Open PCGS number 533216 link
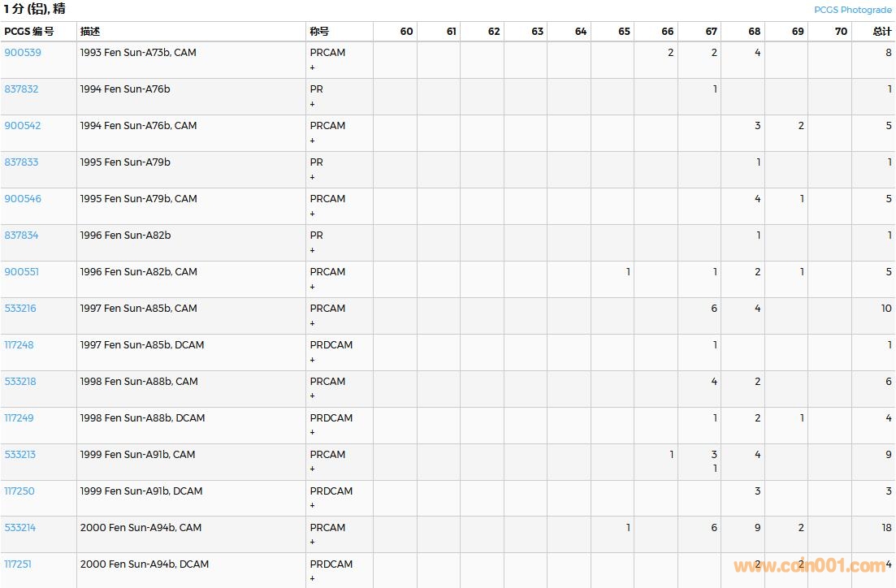This screenshot has height=588, width=896. click(20, 309)
